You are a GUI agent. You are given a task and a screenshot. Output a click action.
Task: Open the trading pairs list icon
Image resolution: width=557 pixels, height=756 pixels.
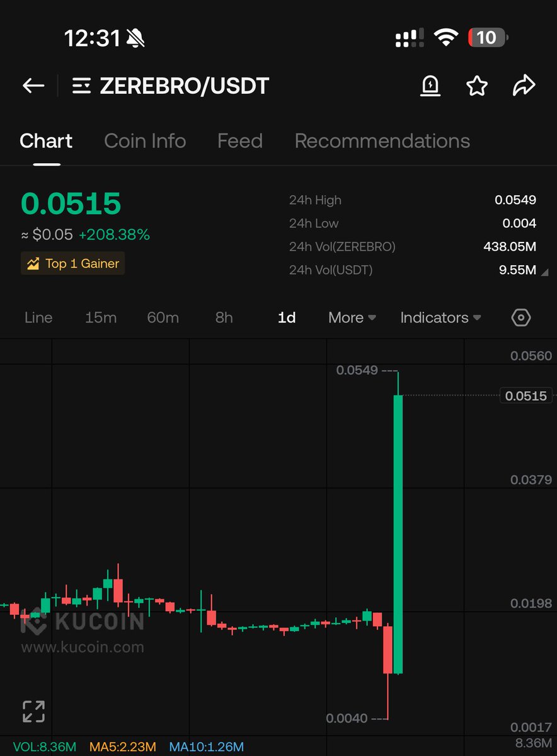[x=82, y=86]
